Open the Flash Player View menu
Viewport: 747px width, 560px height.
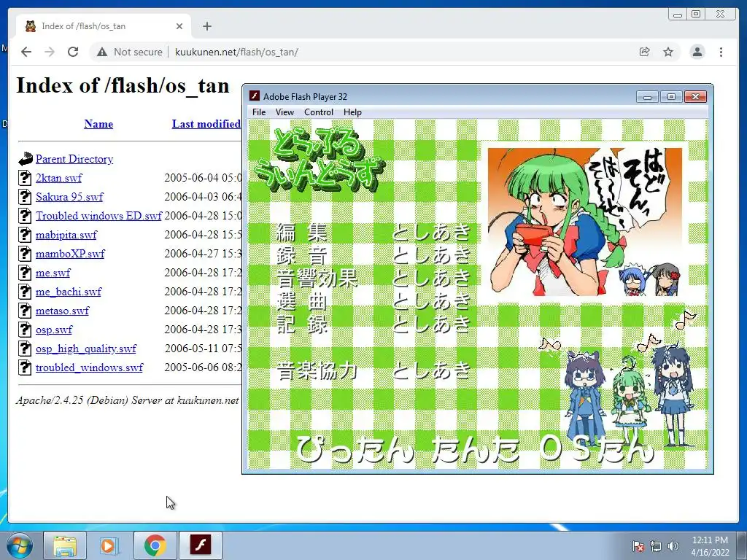pos(285,112)
